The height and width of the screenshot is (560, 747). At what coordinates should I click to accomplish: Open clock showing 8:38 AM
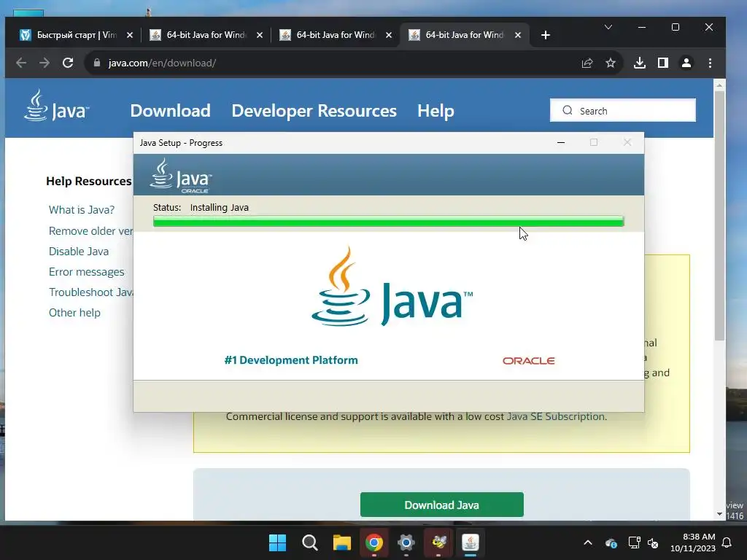click(x=693, y=542)
